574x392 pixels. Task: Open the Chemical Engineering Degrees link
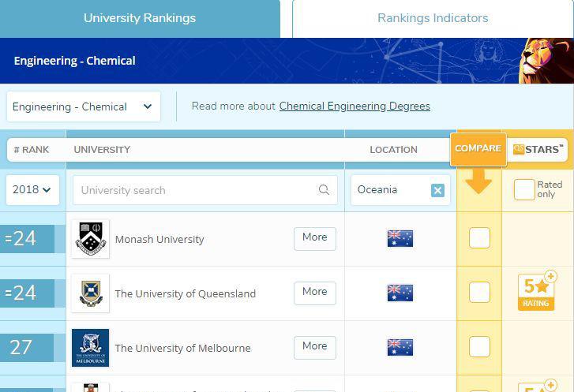pyautogui.click(x=355, y=106)
